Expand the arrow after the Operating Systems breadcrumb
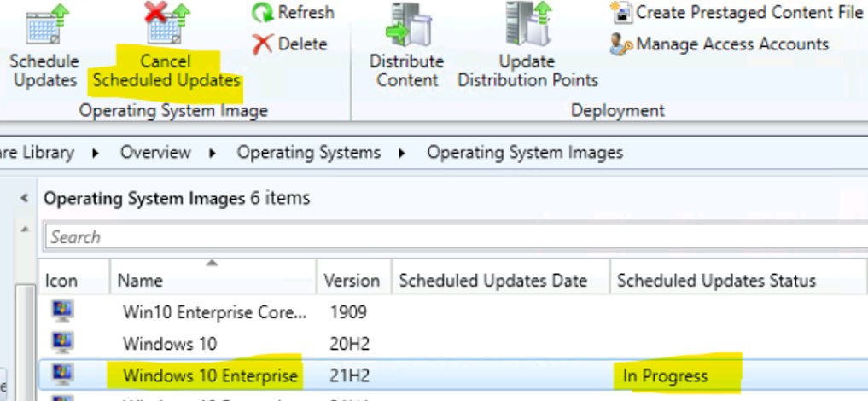Image resolution: width=868 pixels, height=401 pixels. [403, 153]
